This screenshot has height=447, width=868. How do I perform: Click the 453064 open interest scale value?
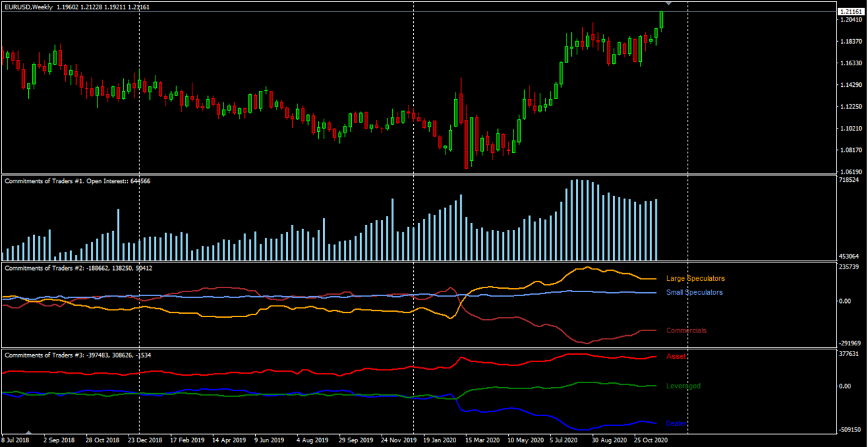850,256
